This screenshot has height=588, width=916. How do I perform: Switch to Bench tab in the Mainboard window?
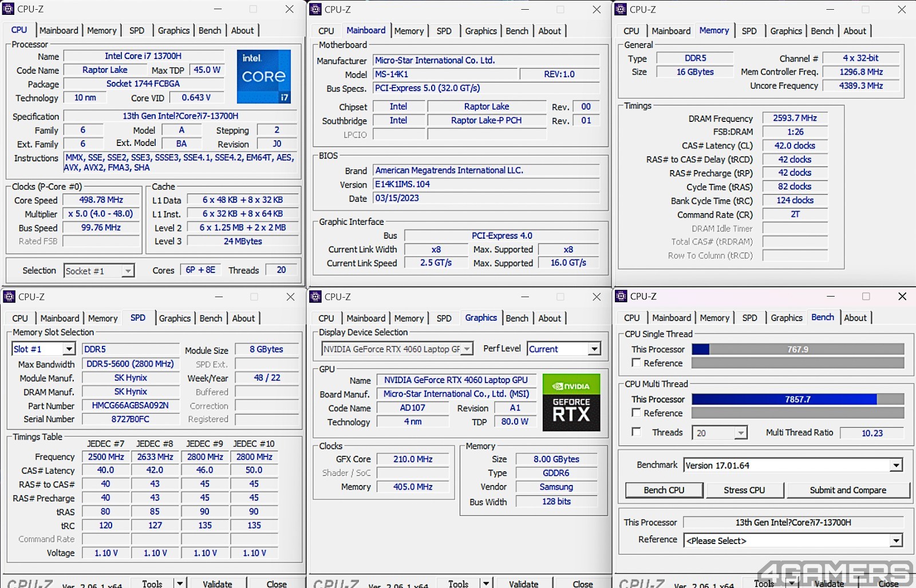[517, 31]
